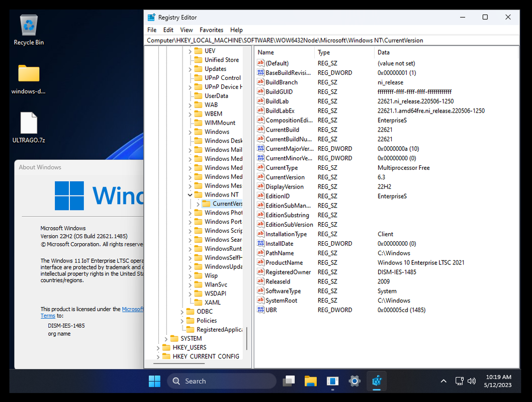
Task: Click the Registry Editor taskbar icon
Action: coord(377,381)
